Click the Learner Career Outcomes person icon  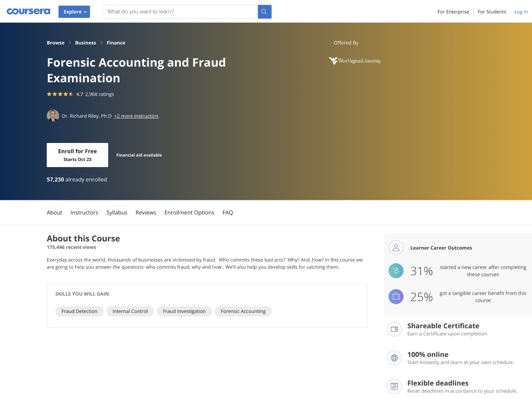tap(396, 248)
